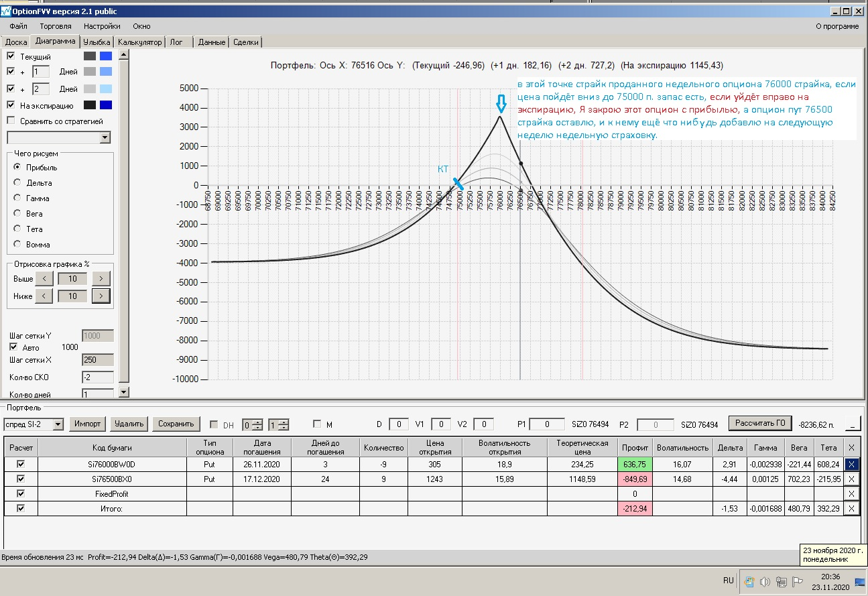
Task: Enable the Сравнить со стратегией checkbox
Action: click(11, 121)
